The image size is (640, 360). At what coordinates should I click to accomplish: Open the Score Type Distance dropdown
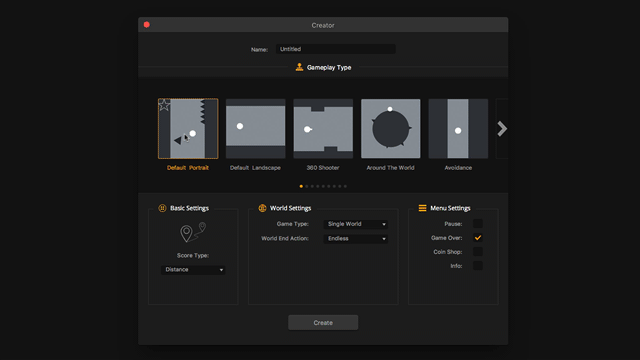(x=193, y=270)
